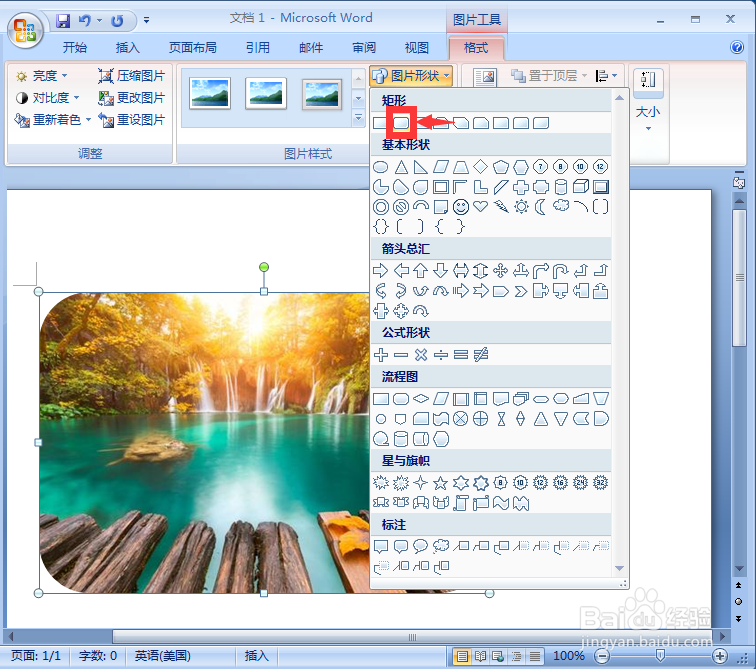Switch to outline view
This screenshot has width=756, height=669.
516,656
